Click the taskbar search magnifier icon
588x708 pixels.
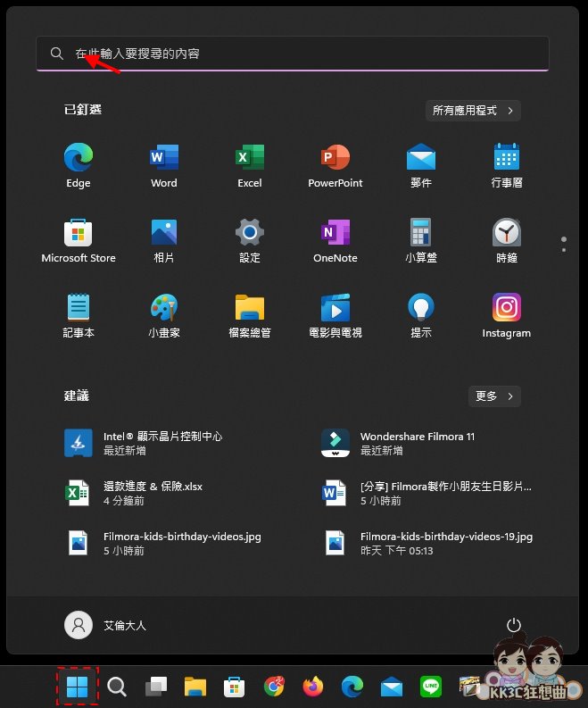pos(116,687)
